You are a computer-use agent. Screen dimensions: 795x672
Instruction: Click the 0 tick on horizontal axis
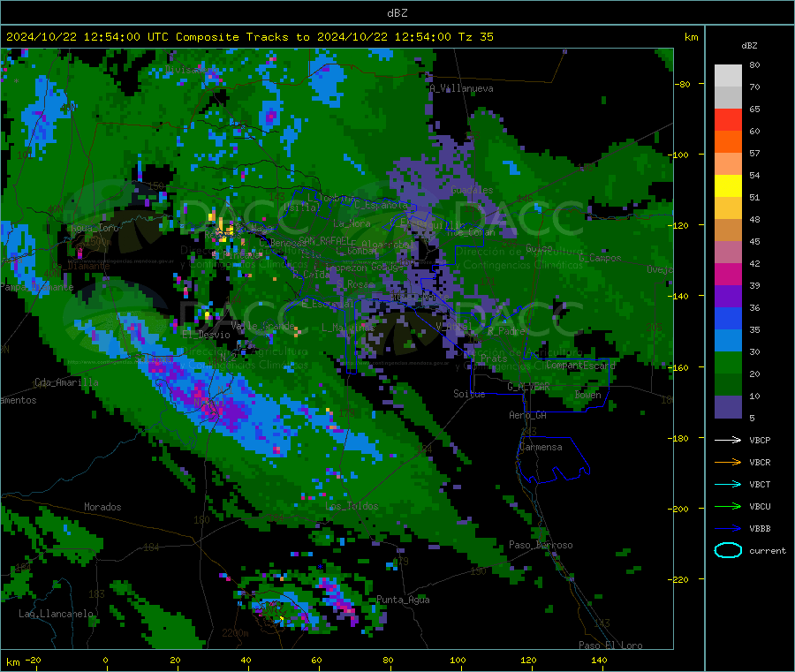[x=105, y=660]
